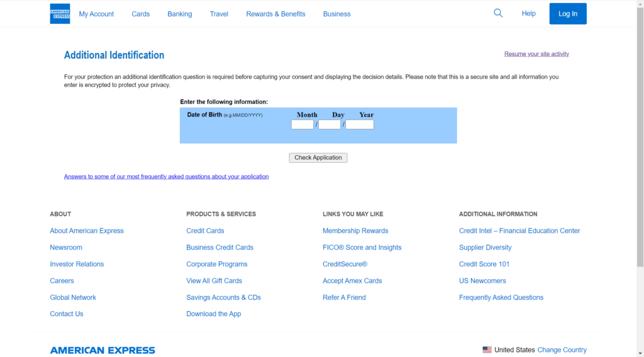Open the Rewards & Benefits menu
The height and width of the screenshot is (357, 644).
pyautogui.click(x=275, y=14)
